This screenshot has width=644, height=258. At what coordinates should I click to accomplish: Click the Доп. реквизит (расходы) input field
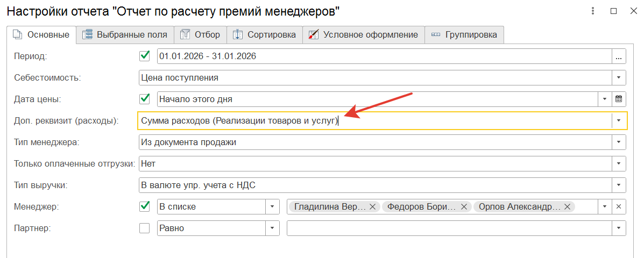click(x=374, y=120)
